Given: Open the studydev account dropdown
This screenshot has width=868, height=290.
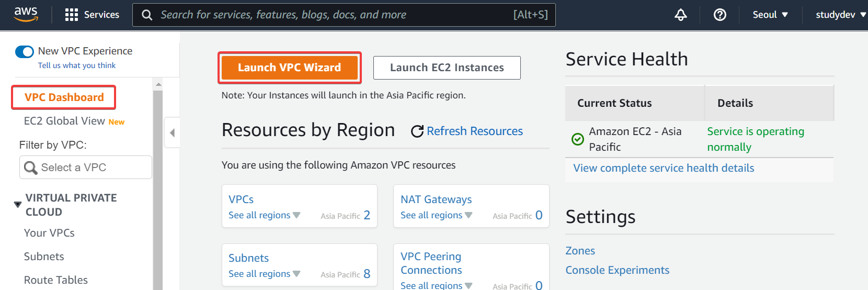Looking at the screenshot, I should tap(841, 15).
